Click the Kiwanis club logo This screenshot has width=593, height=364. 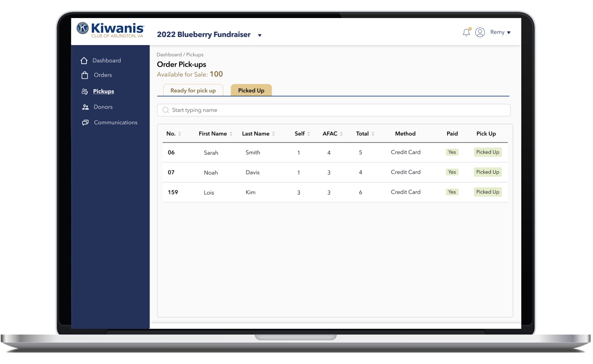coord(110,30)
